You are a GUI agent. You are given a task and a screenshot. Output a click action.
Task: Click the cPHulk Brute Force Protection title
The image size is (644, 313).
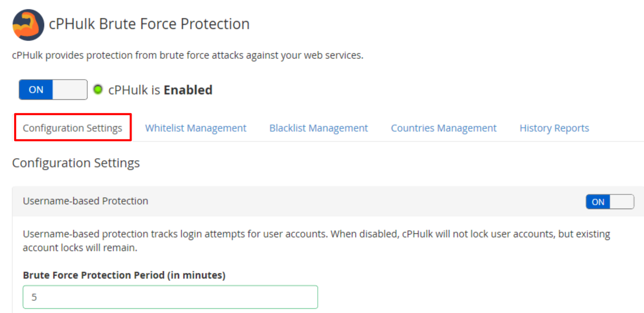tap(150, 24)
